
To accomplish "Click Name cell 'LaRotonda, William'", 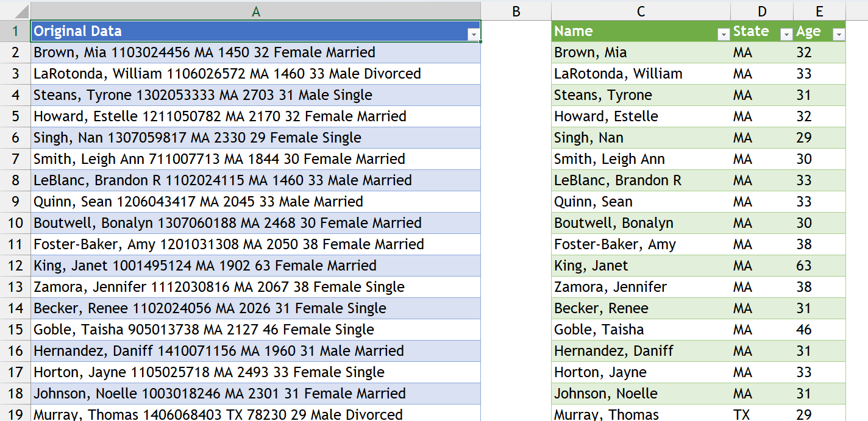I will click(x=641, y=74).
